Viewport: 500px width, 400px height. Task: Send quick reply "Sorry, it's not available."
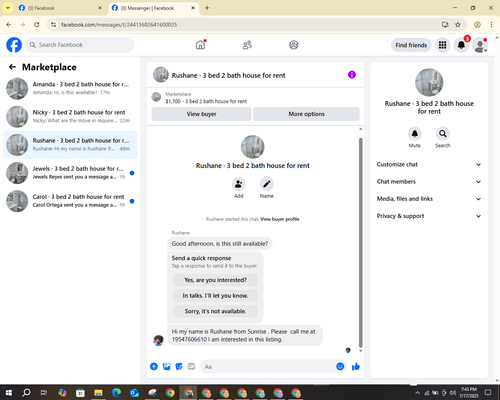tap(215, 311)
